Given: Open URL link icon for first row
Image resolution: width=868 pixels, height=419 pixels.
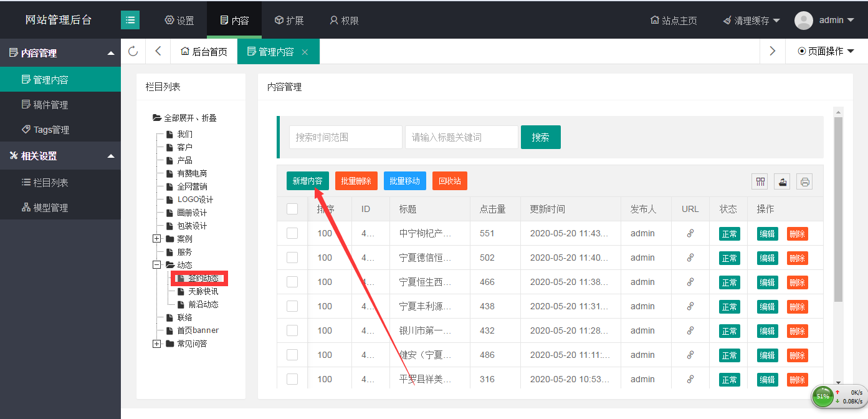Looking at the screenshot, I should 690,233.
